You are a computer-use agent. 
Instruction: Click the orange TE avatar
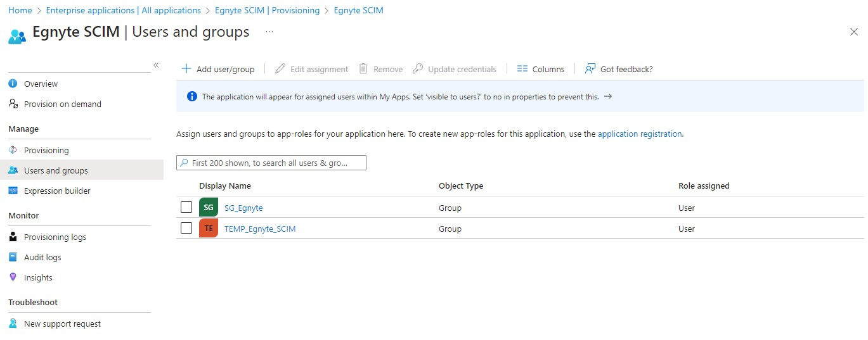[209, 228]
